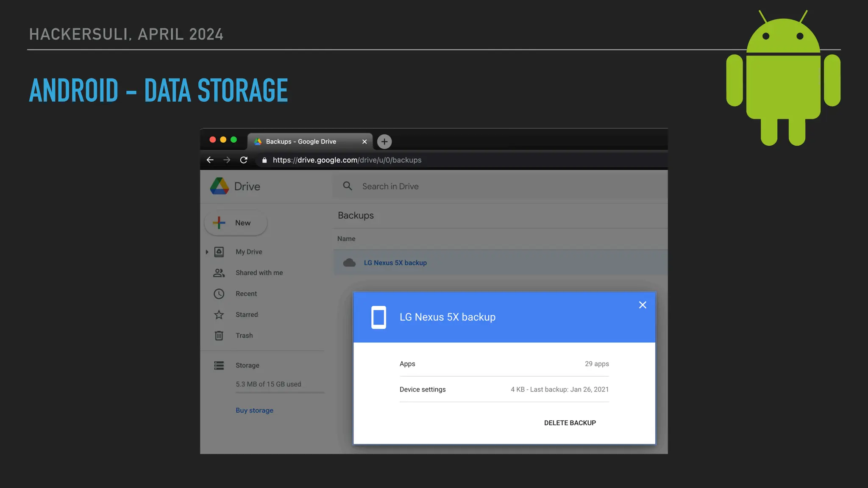The width and height of the screenshot is (868, 488).
Task: Click the cloud icon beside LG Nexus 5X backup
Action: coord(349,263)
